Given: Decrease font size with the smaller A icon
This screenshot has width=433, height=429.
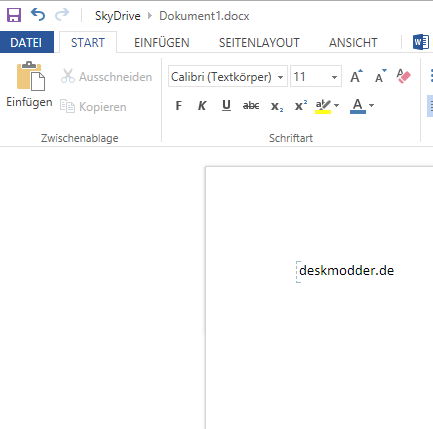Looking at the screenshot, I should 380,76.
